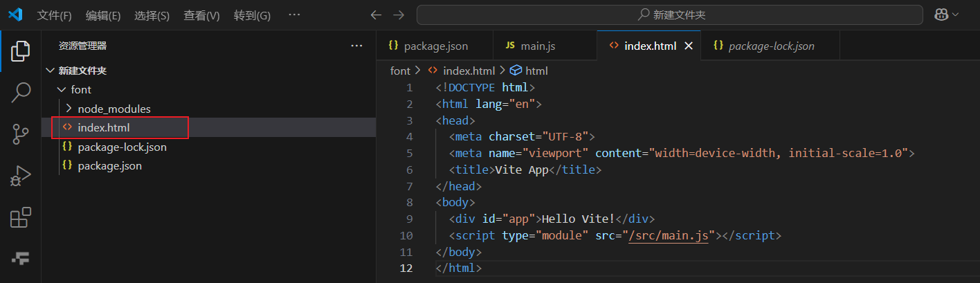Open the 文件(F) menu

coord(54,15)
